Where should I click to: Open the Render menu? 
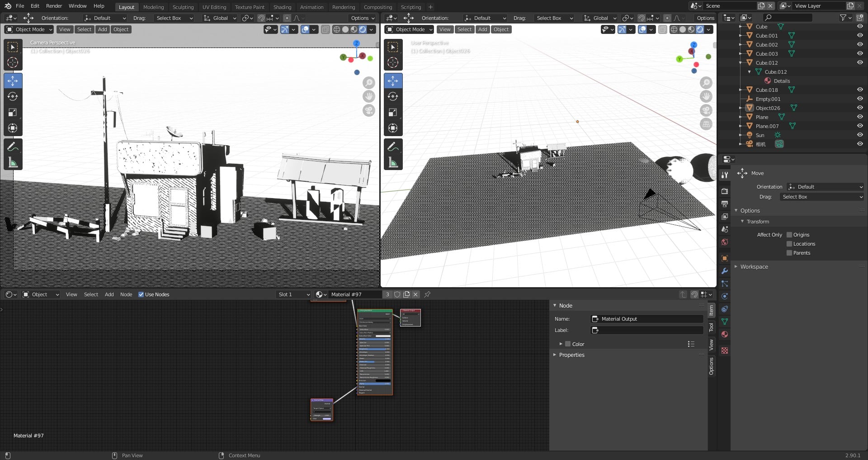click(x=54, y=6)
